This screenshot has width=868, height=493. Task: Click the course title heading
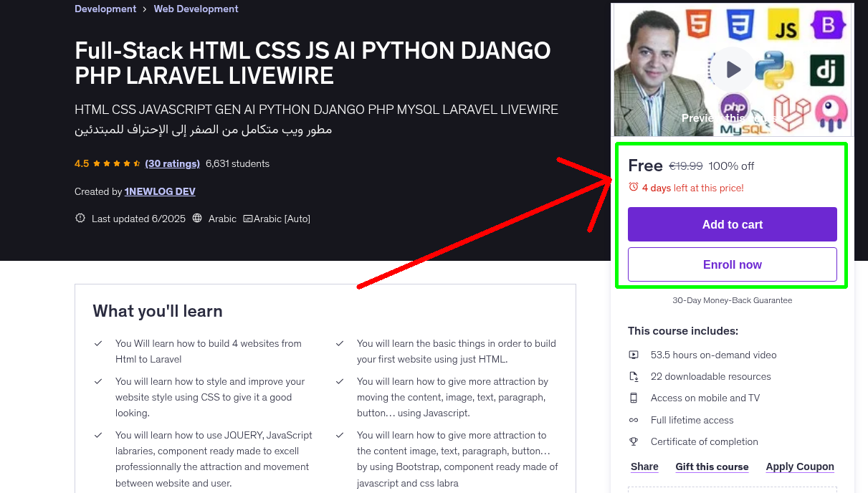313,63
